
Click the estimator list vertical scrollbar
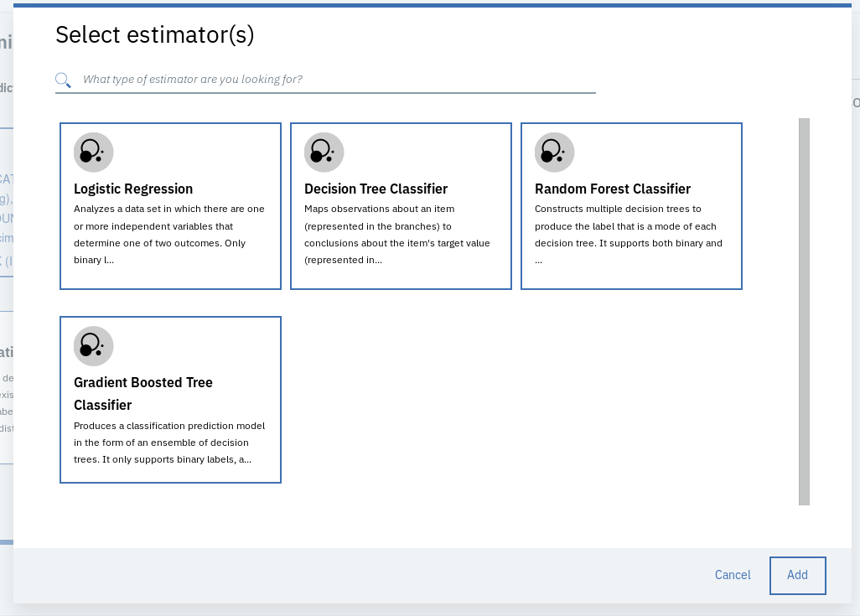(x=804, y=312)
